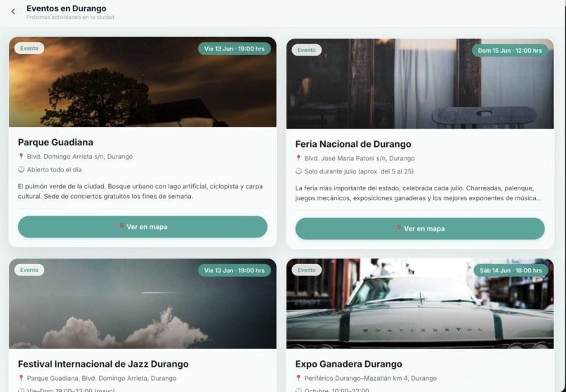Image resolution: width=566 pixels, height=392 pixels.
Task: Click the Evento tag on Feria Nacional card
Action: (306, 50)
